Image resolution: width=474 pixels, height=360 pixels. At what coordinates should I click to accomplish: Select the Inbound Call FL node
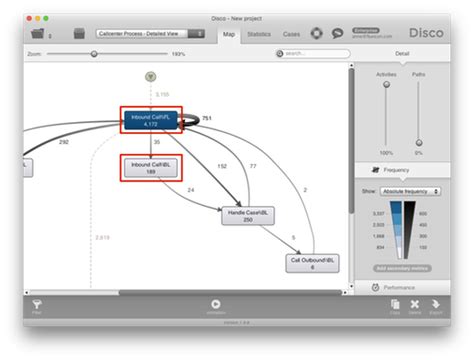[151, 120]
